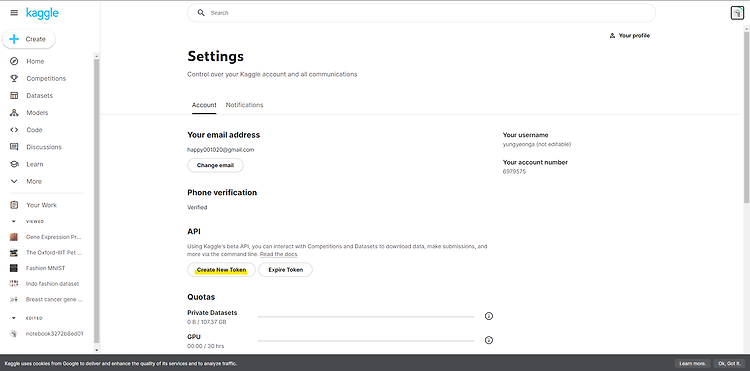750x371 pixels.
Task: Open Breast cancer gene thumbnail
Action: (14, 299)
